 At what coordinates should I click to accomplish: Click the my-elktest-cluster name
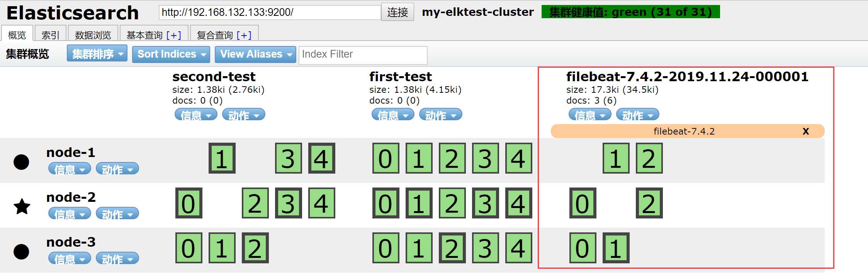tap(478, 12)
